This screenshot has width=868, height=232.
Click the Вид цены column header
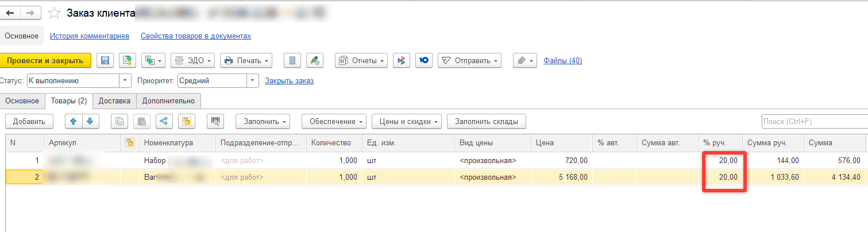pyautogui.click(x=492, y=142)
